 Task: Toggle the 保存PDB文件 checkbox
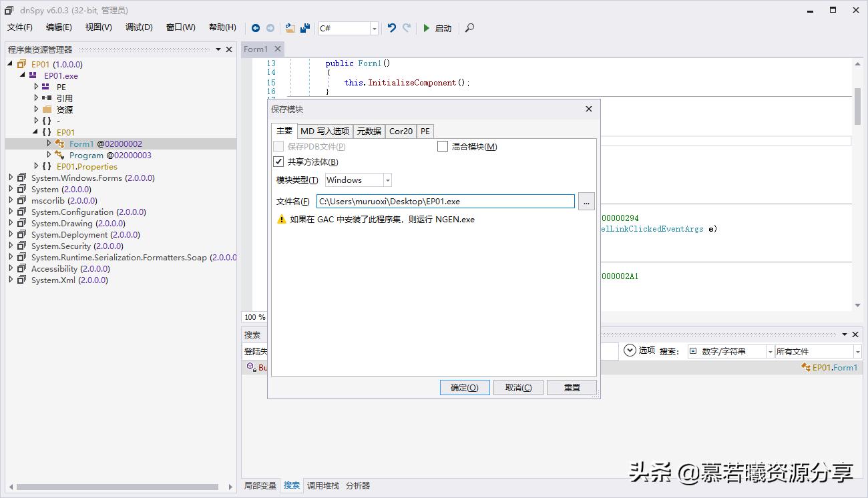click(278, 146)
